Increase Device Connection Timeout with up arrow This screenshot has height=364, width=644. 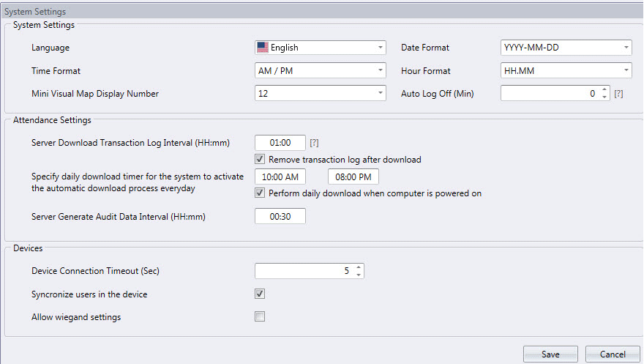358,267
